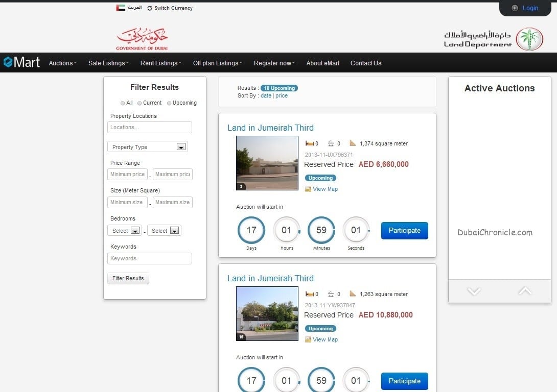This screenshot has width=557, height=392.
Task: Click Participate for the AED 6,660,000 land
Action: (x=404, y=231)
